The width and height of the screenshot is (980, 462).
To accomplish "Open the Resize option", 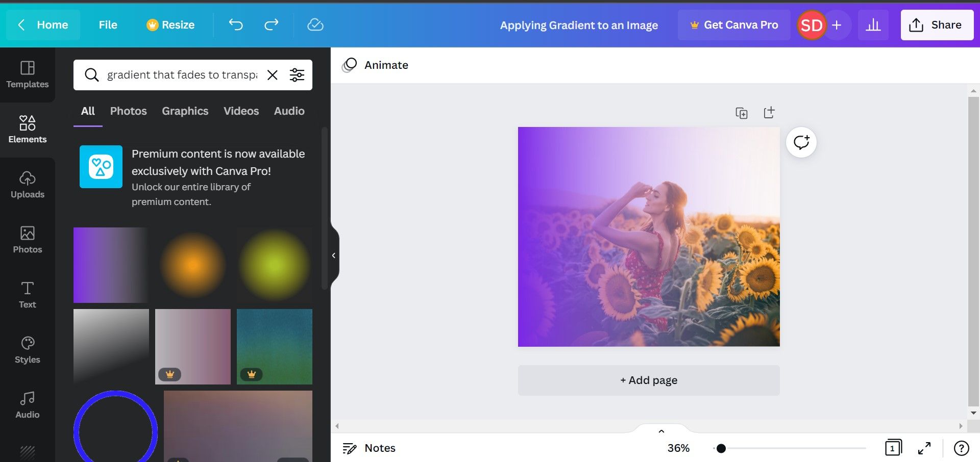I will click(x=170, y=25).
